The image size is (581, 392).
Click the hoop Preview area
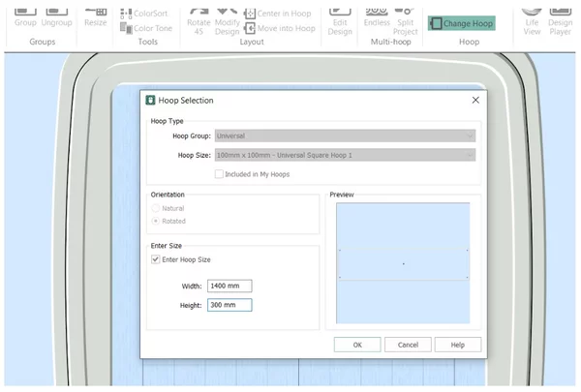(403, 263)
